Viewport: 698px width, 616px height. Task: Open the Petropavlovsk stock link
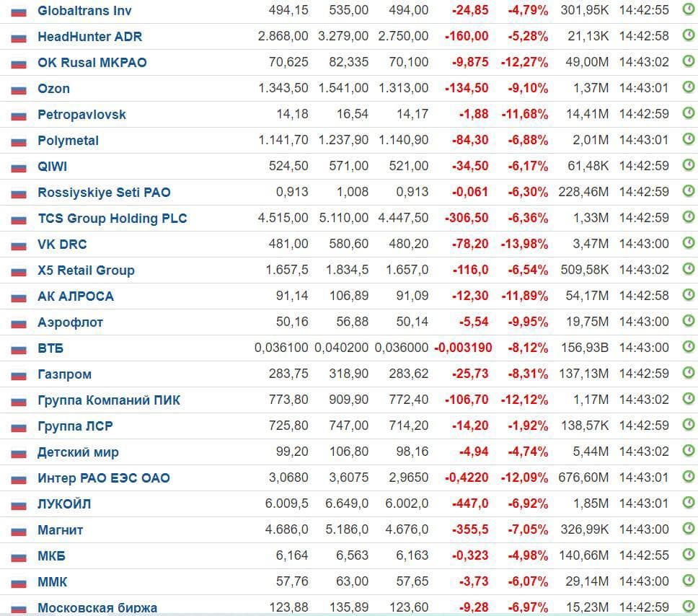(82, 115)
